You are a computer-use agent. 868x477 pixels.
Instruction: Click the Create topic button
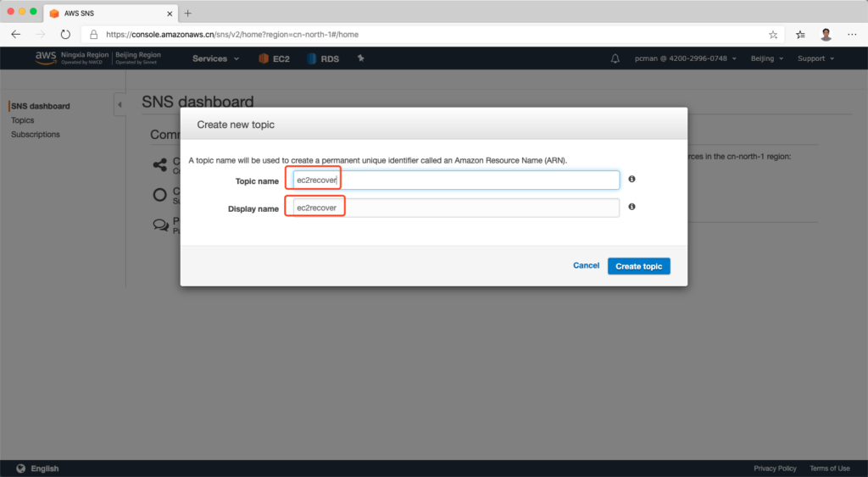pos(638,266)
